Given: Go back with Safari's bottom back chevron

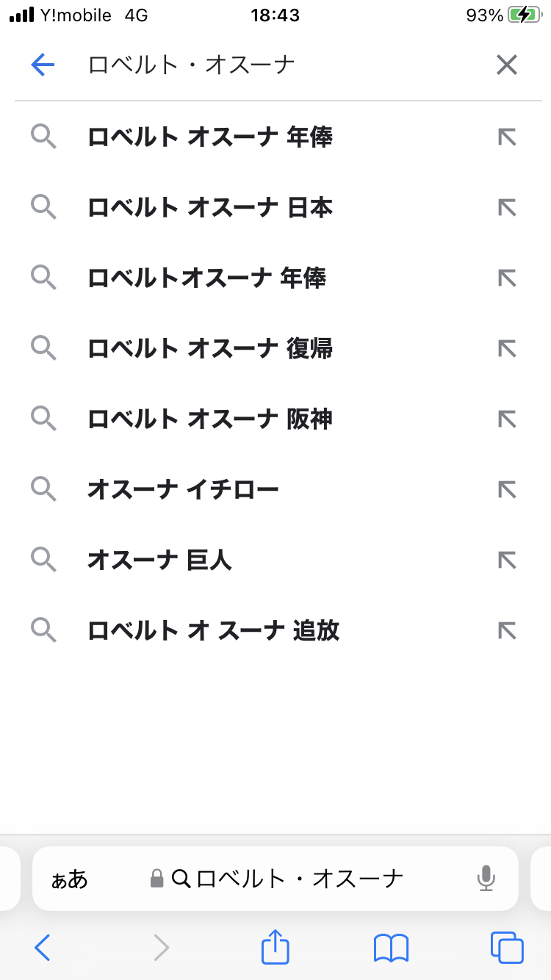Looking at the screenshot, I should (x=43, y=947).
